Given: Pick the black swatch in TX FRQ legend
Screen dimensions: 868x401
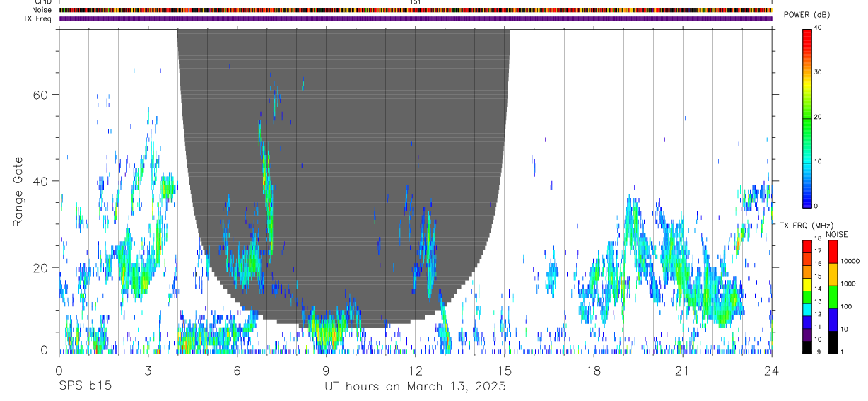Looking at the screenshot, I should (x=807, y=347).
